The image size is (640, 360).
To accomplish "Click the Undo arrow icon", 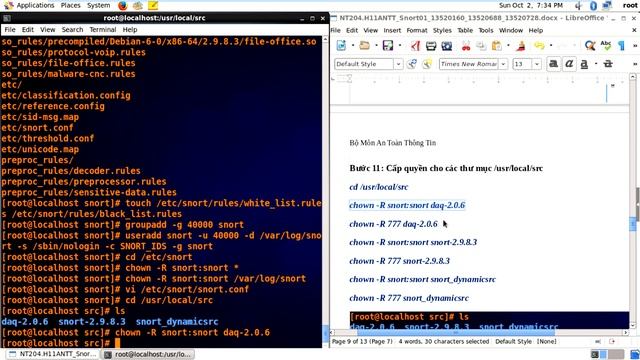I will 539,46.
